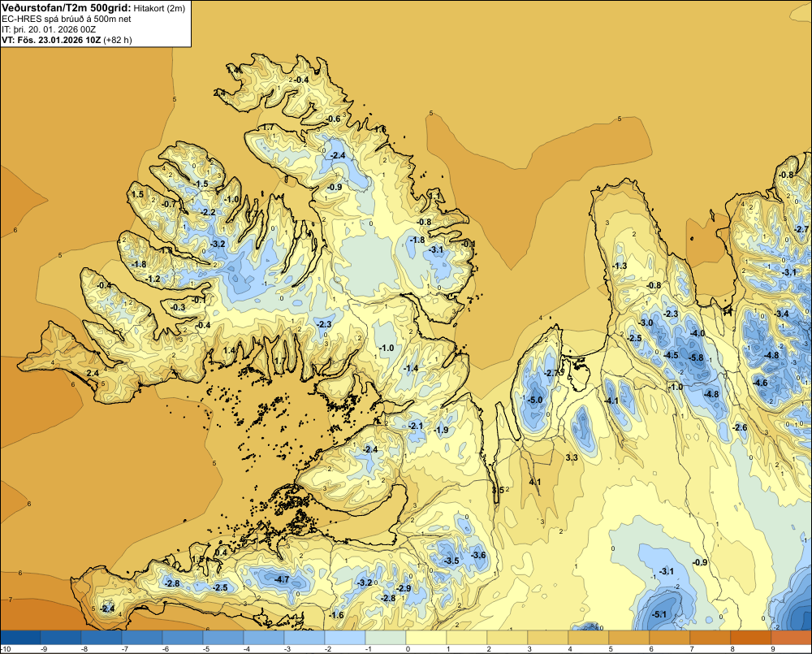Click the -1.6 temperature label
812x654 pixels.
tap(336, 615)
